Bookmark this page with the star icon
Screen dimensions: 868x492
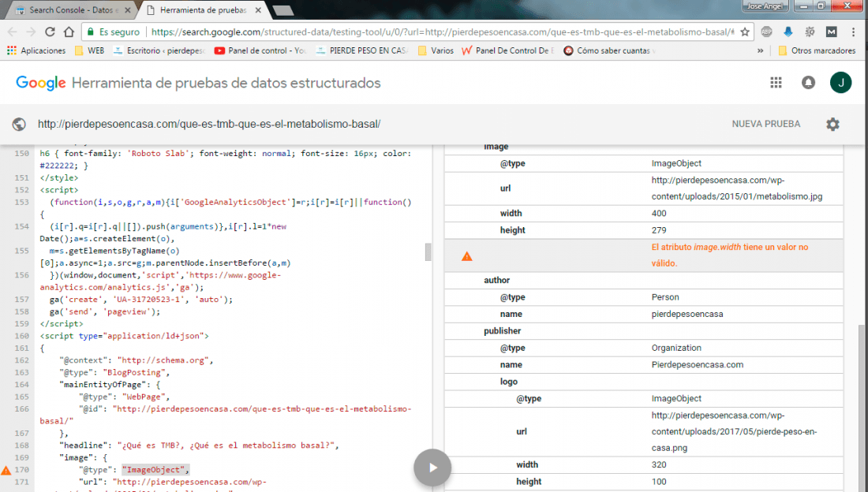745,32
